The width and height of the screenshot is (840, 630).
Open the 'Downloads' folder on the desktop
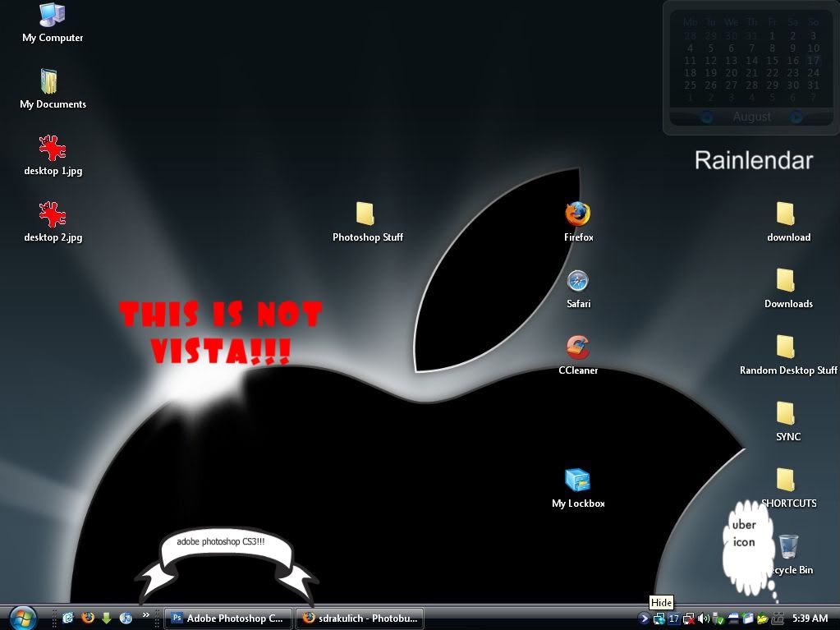coord(788,289)
